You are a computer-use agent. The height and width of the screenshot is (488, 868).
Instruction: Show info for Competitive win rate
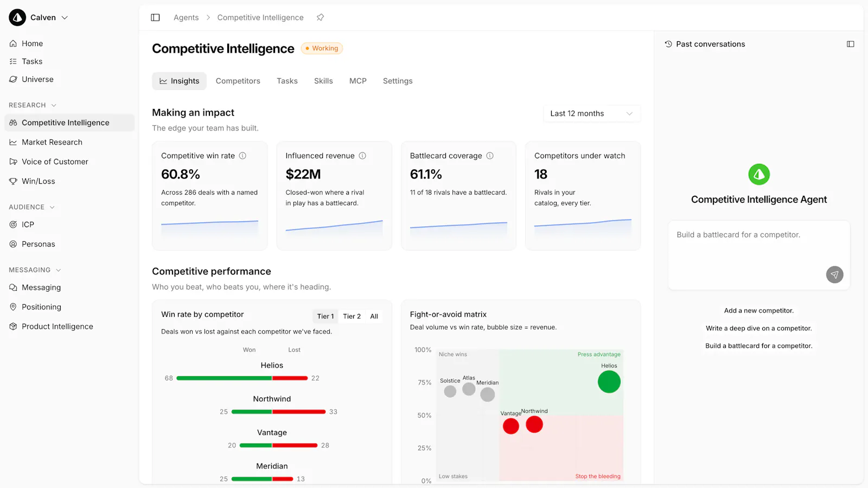(242, 156)
